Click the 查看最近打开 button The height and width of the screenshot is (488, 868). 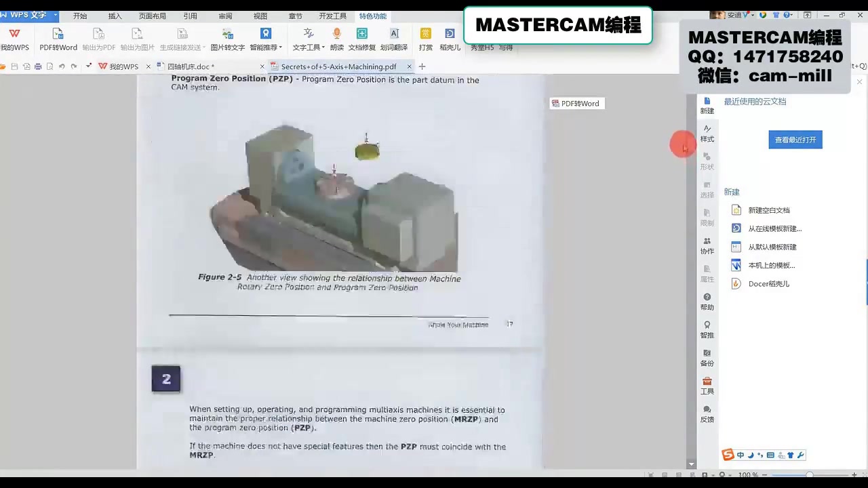coord(795,139)
